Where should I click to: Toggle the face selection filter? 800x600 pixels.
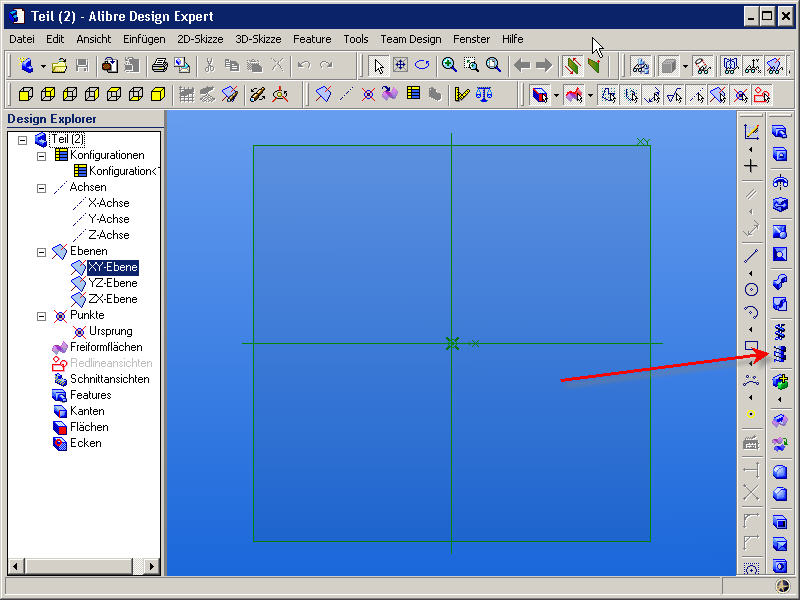[x=540, y=94]
